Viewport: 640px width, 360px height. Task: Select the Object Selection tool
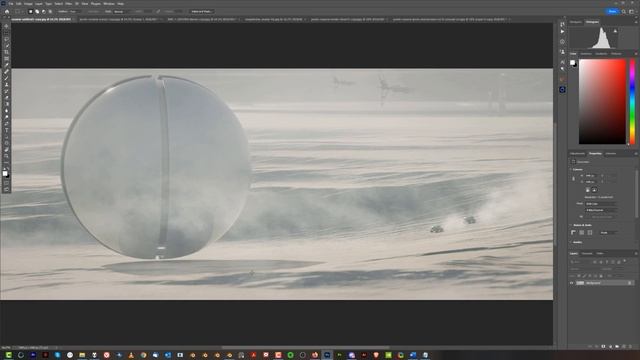tap(6, 46)
